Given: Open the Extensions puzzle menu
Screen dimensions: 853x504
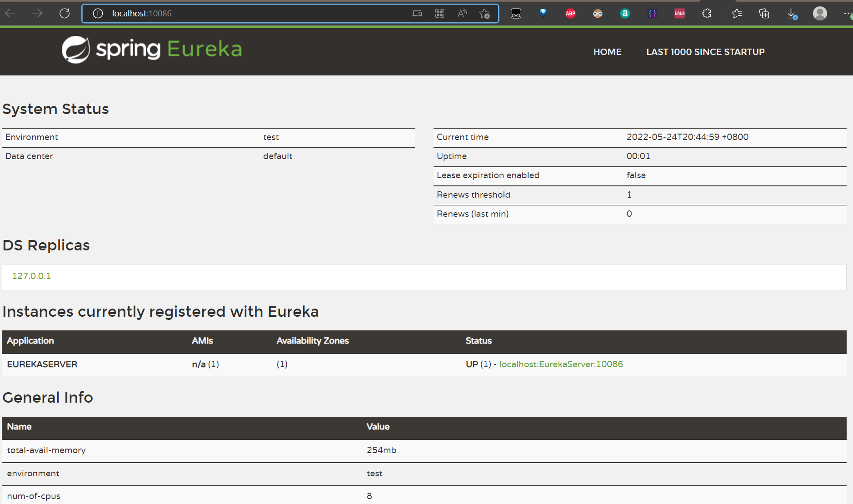Looking at the screenshot, I should click(x=707, y=14).
